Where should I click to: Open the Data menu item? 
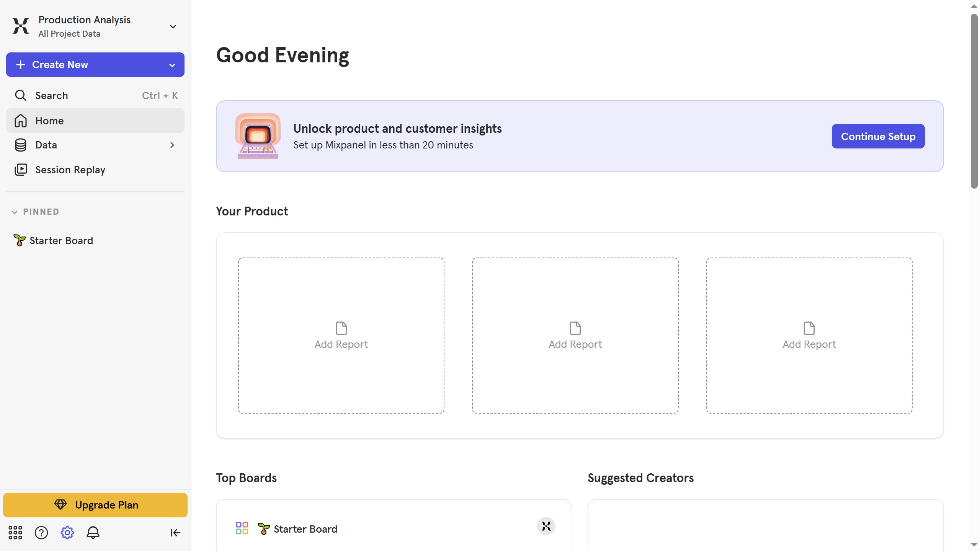pos(95,145)
